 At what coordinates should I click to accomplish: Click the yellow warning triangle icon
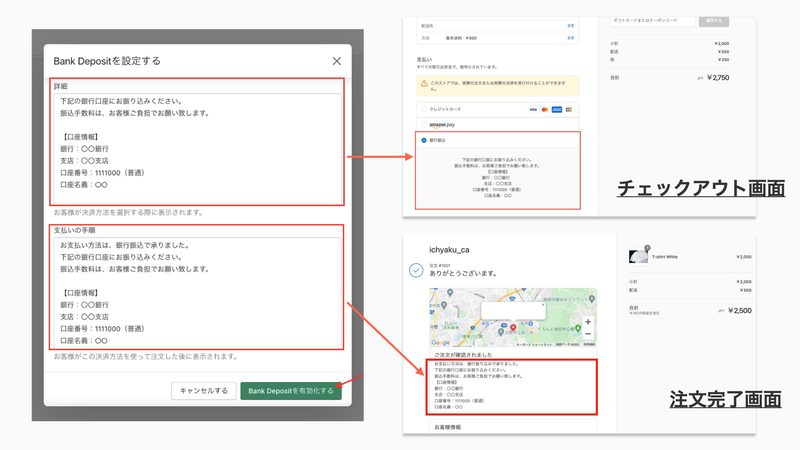click(x=424, y=83)
